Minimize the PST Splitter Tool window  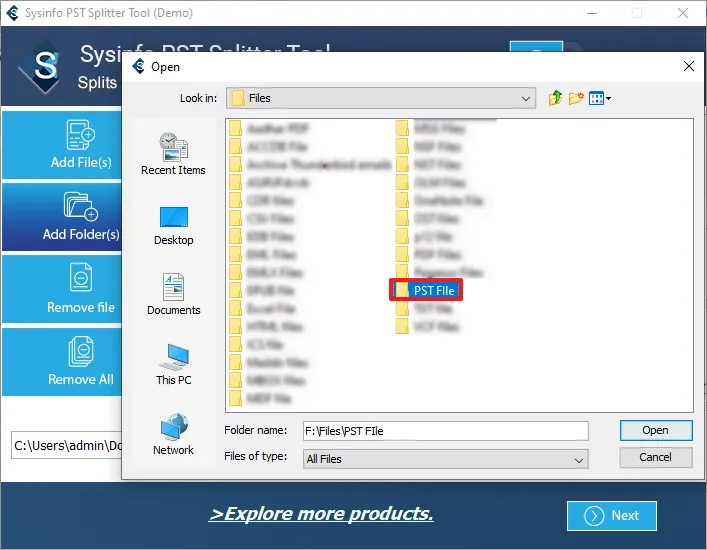tap(592, 13)
